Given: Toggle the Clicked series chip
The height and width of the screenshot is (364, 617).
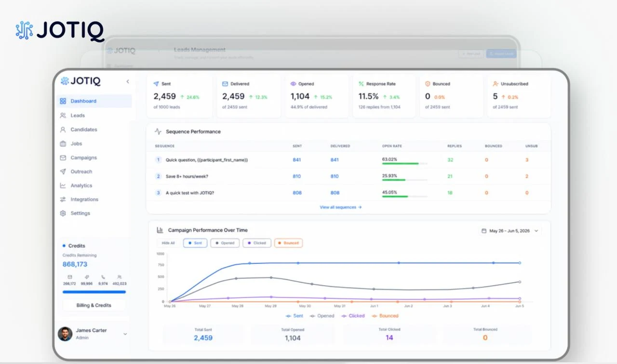Looking at the screenshot, I should tap(257, 243).
